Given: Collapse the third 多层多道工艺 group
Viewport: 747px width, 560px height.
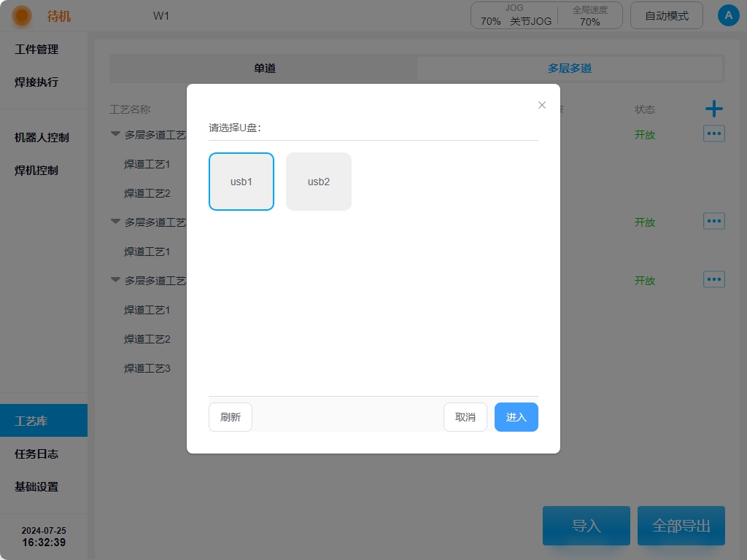Looking at the screenshot, I should coord(116,280).
